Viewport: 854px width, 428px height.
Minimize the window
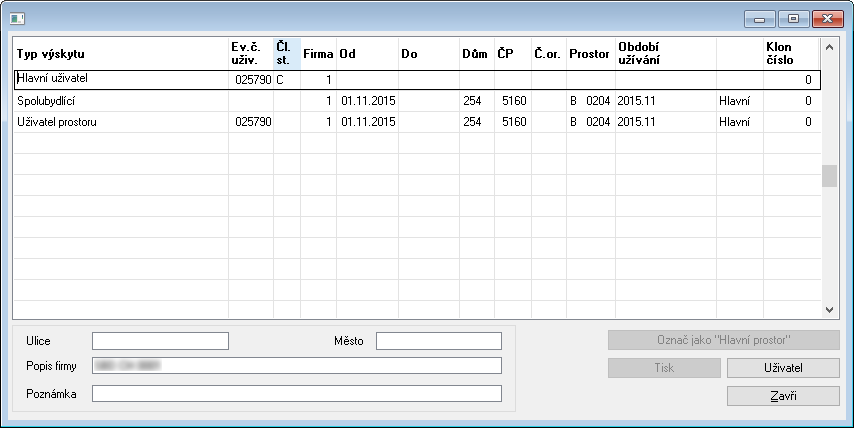point(760,19)
